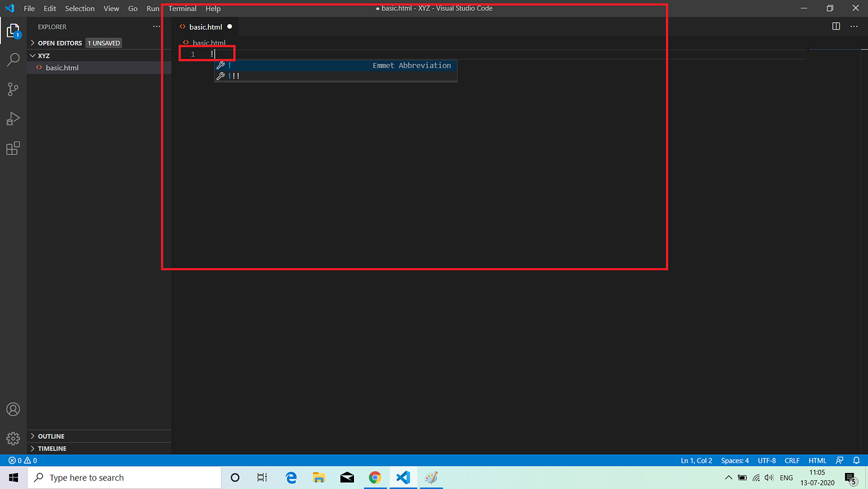Open the Source Control view
This screenshot has width=868, height=489.
click(14, 89)
